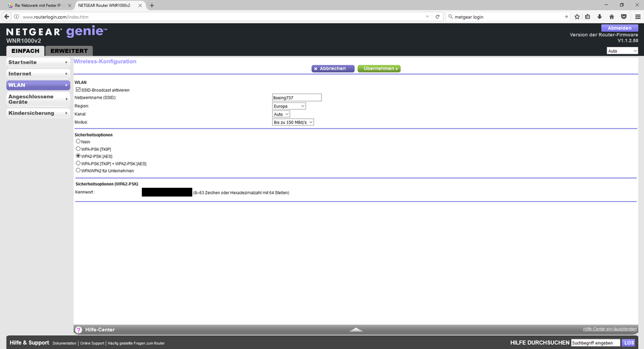
Task: Select WPA/WPA2 für Unternehmen option
Action: tap(78, 170)
